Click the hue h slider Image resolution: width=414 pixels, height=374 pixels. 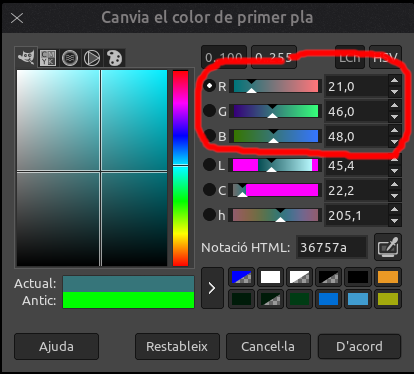coord(276,215)
